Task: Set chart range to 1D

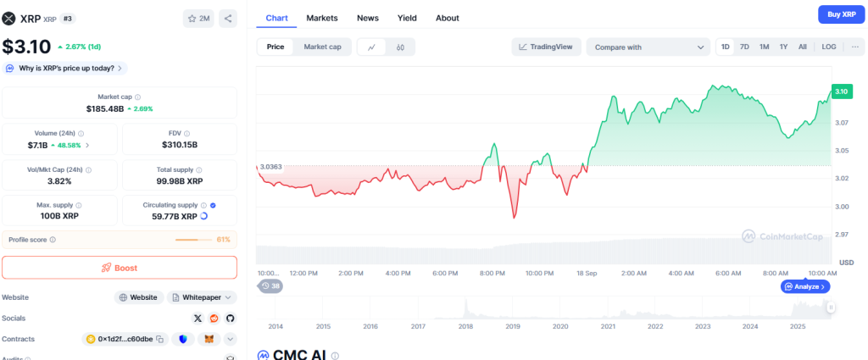Action: (x=726, y=47)
